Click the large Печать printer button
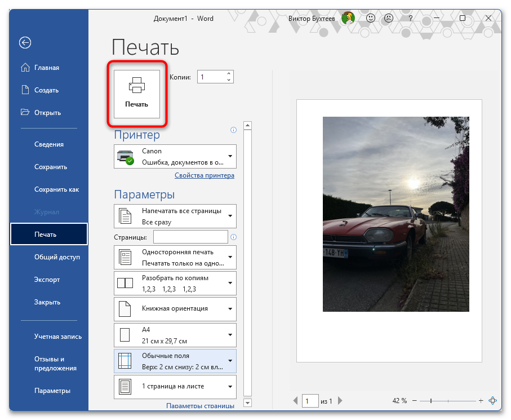This screenshot has height=420, width=511. coord(137,94)
